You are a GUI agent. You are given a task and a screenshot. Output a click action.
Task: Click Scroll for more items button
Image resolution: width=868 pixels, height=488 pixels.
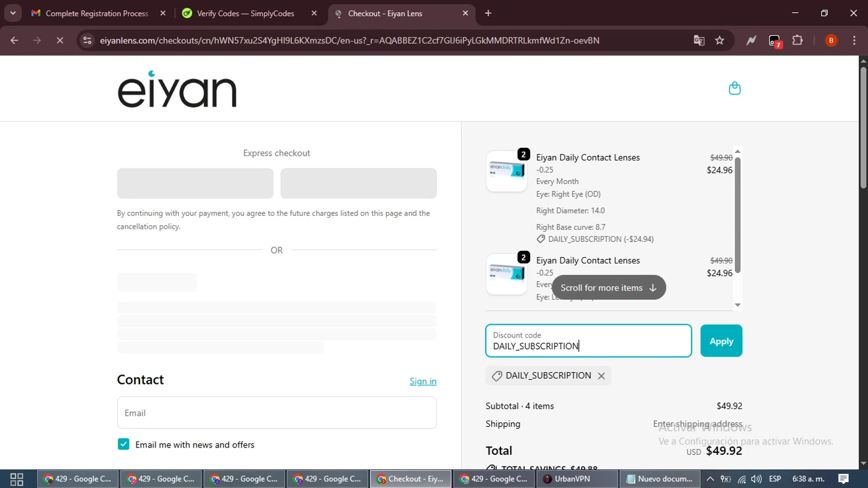tap(609, 288)
